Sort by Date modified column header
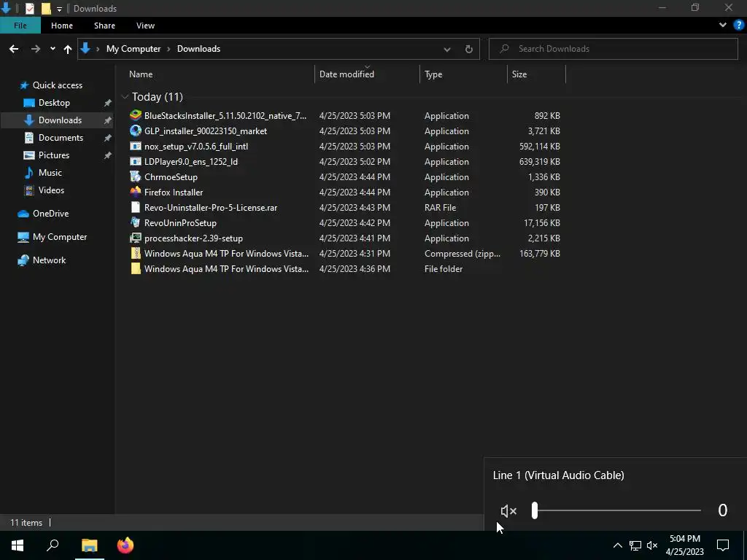 point(347,74)
